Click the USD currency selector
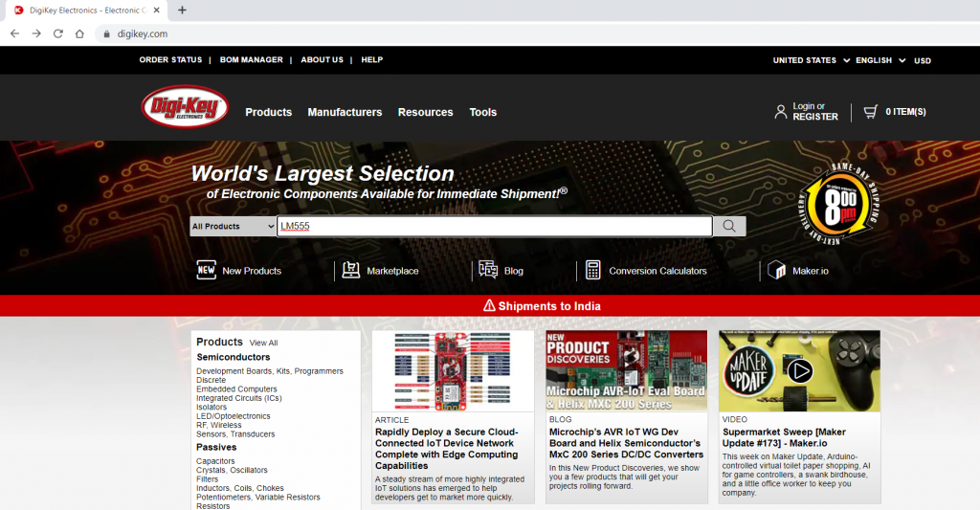The image size is (980, 510). coord(923,60)
